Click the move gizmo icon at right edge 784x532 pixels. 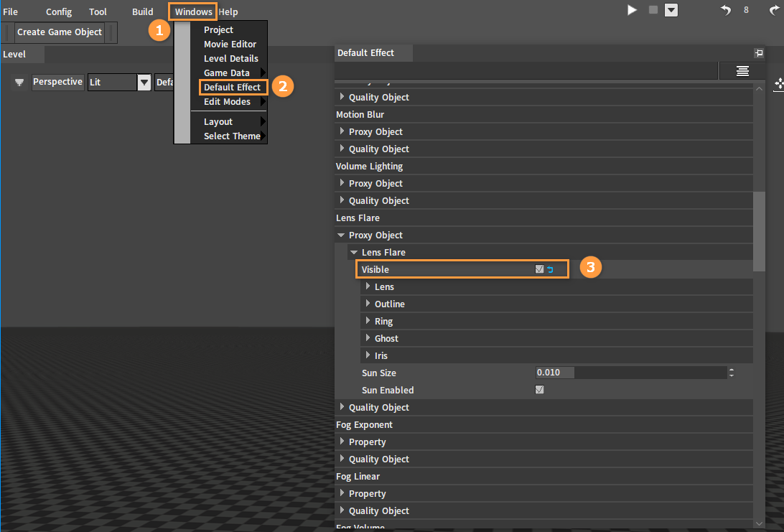tap(779, 84)
